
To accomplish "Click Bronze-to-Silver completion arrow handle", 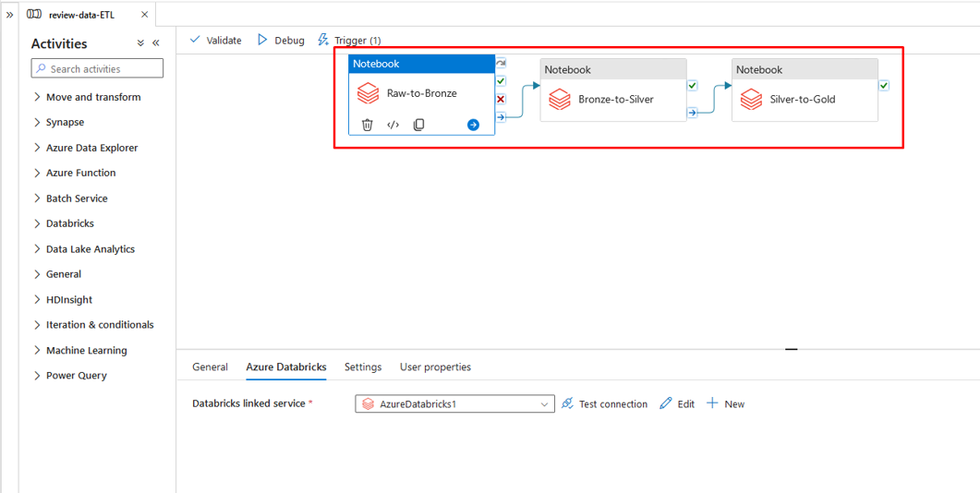I will [x=693, y=113].
